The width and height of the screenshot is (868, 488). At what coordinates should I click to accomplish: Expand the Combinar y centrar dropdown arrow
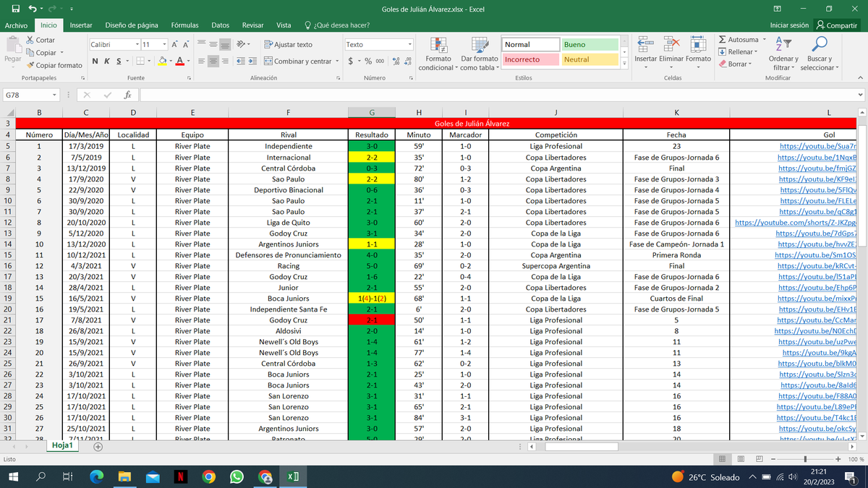click(x=336, y=61)
